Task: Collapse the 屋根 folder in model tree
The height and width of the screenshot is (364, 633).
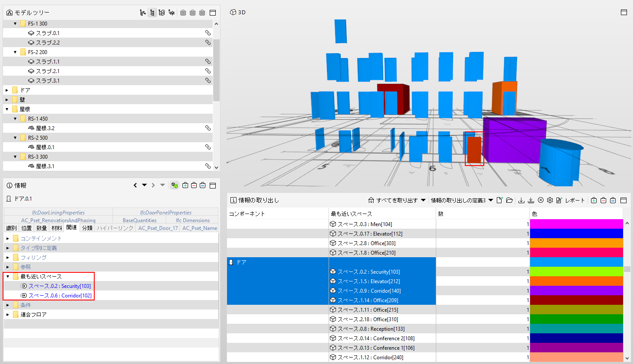Action: coord(7,109)
